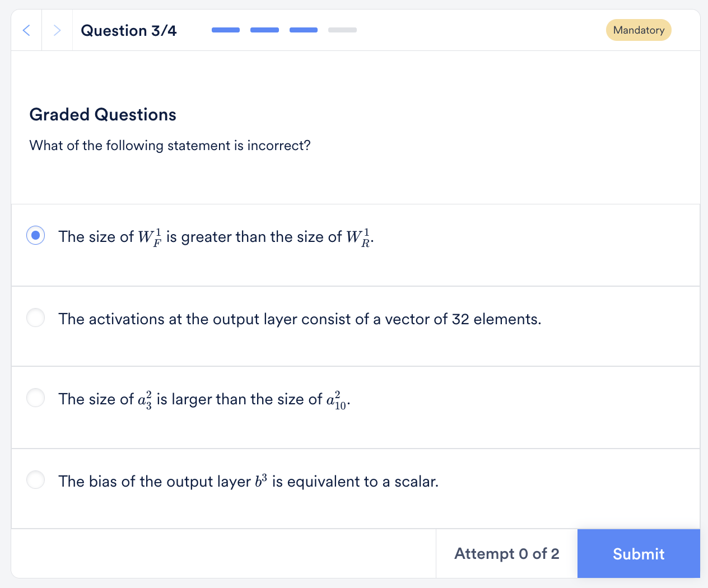Click the Question 3/4 heading
The height and width of the screenshot is (588, 708).
point(128,30)
